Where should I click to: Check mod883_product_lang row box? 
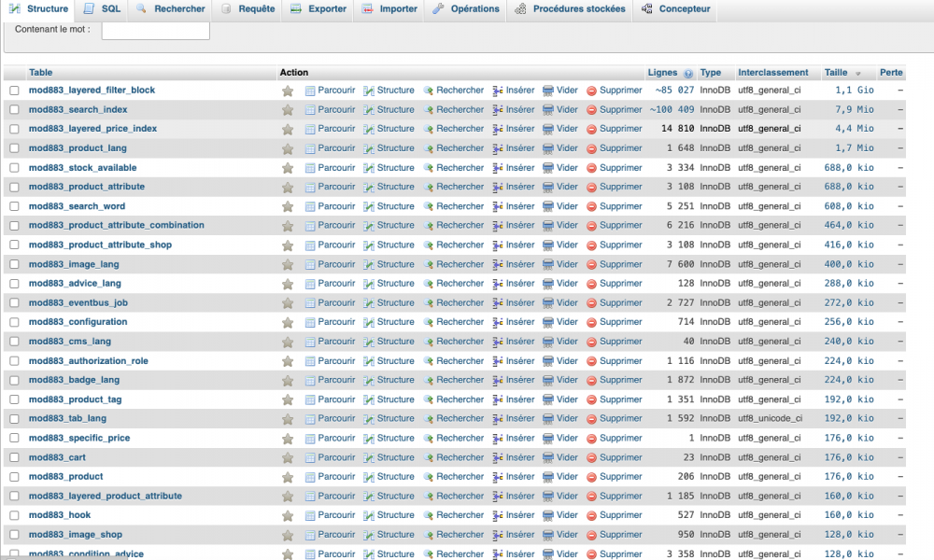coord(14,148)
